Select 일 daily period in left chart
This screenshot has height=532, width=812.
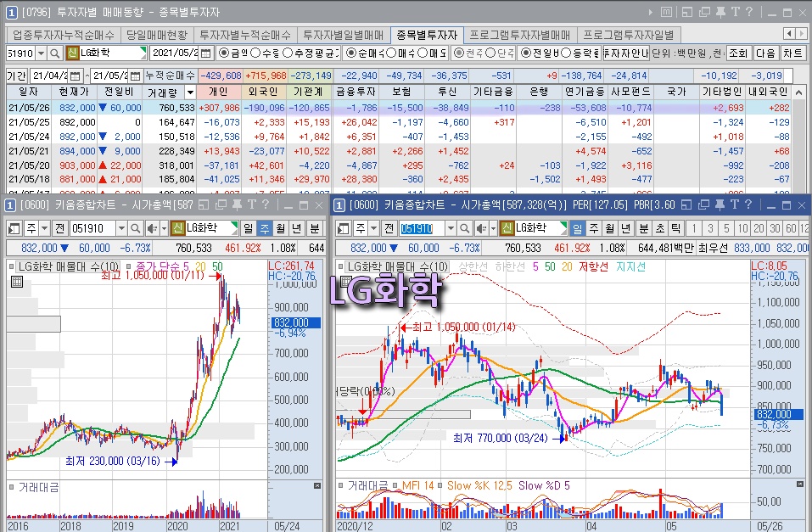tap(249, 228)
